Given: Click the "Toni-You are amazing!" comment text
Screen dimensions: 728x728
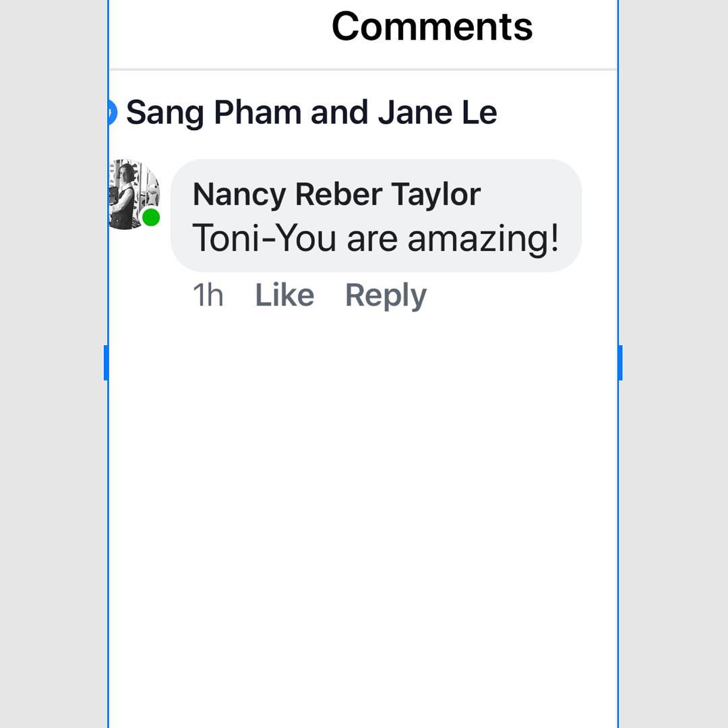Looking at the screenshot, I should click(x=375, y=238).
